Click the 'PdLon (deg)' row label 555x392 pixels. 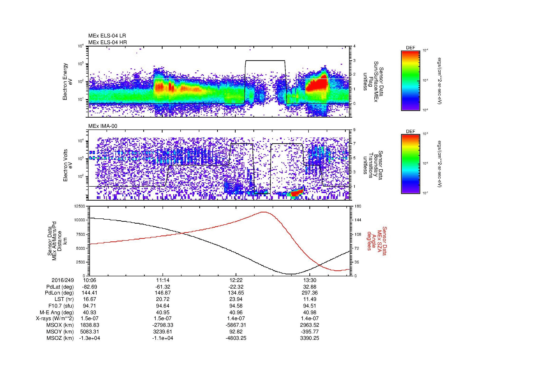click(x=60, y=293)
